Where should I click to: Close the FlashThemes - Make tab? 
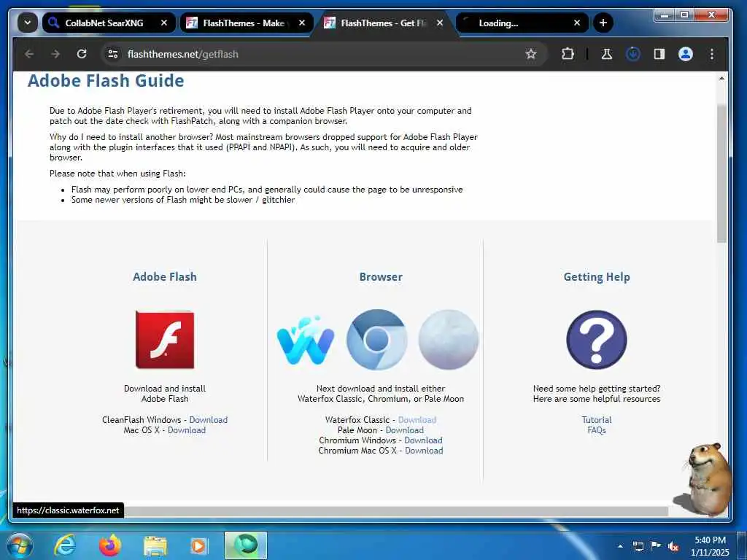tap(301, 23)
